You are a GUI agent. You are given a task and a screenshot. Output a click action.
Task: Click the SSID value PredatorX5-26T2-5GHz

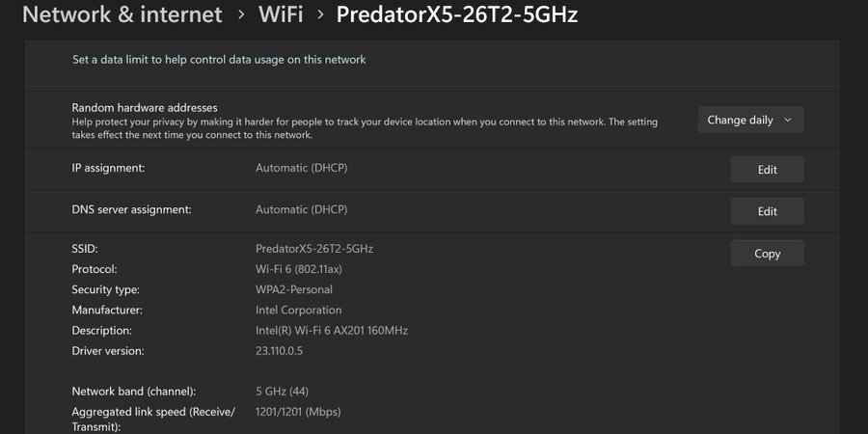(313, 249)
